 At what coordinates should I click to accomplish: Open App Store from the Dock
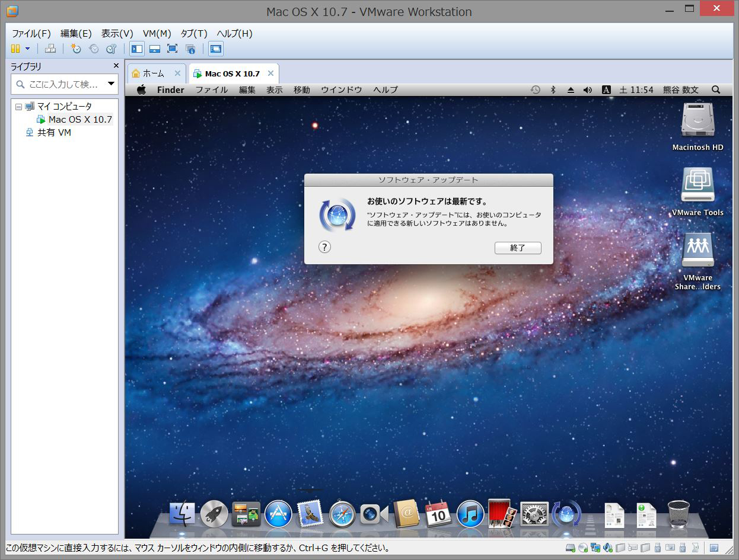point(278,514)
